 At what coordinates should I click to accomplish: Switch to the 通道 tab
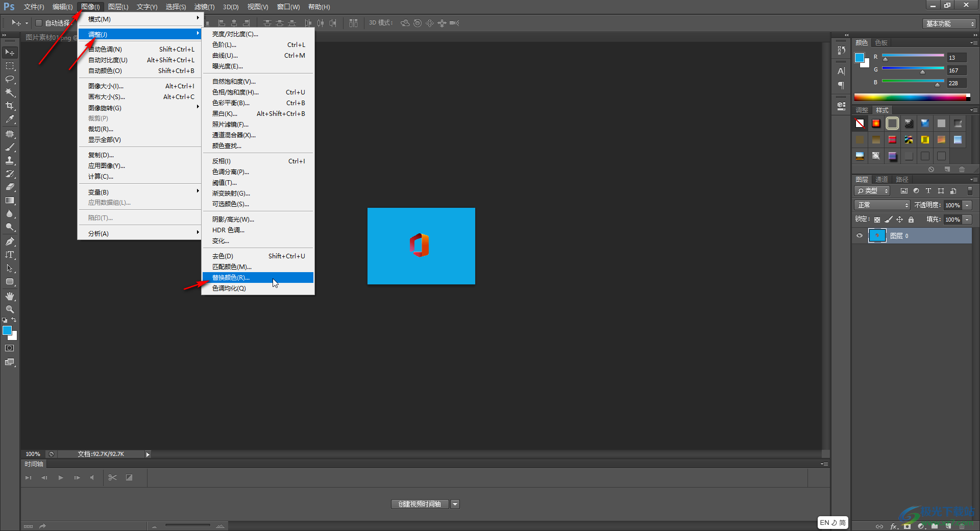coord(881,179)
